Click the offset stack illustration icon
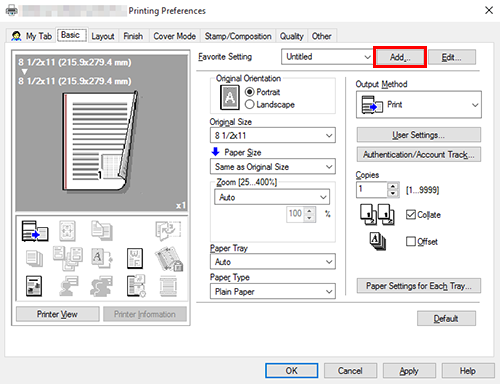Viewport: 500px width, 384px height. coord(378,242)
